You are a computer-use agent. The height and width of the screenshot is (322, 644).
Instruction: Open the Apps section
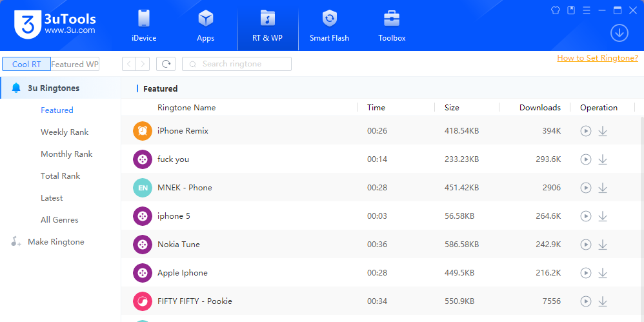pyautogui.click(x=205, y=26)
